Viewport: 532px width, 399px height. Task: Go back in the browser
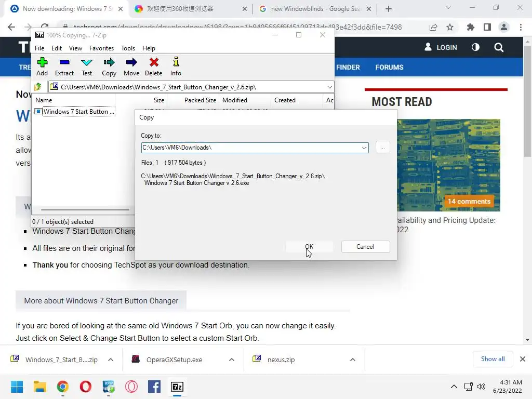tap(11, 27)
